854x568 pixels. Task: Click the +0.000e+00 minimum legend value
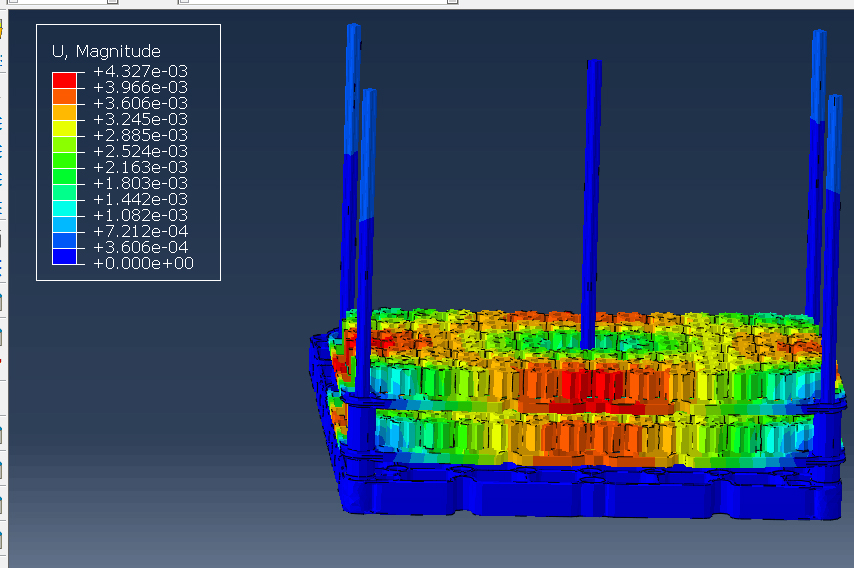click(142, 263)
